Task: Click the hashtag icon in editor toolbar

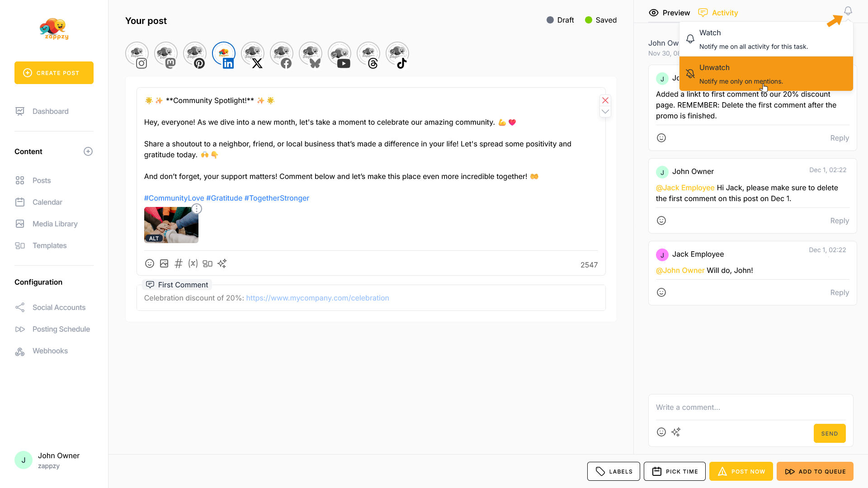Action: pos(179,263)
